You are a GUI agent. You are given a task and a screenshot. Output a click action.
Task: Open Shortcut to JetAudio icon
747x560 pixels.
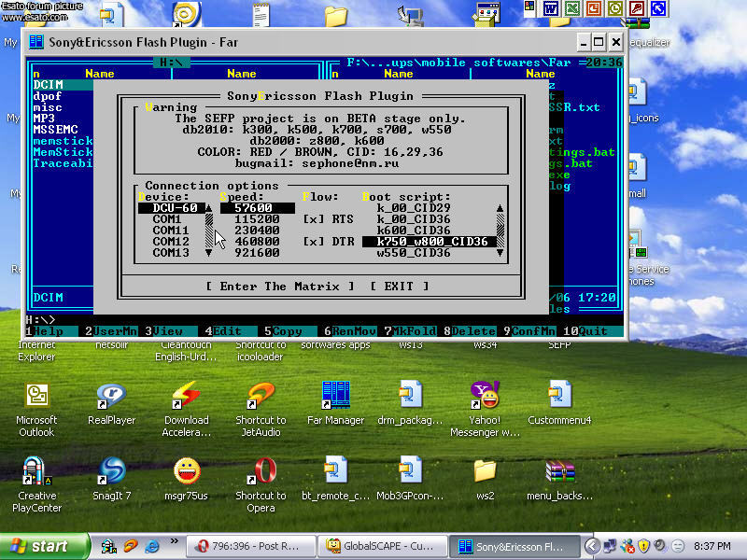(x=261, y=410)
